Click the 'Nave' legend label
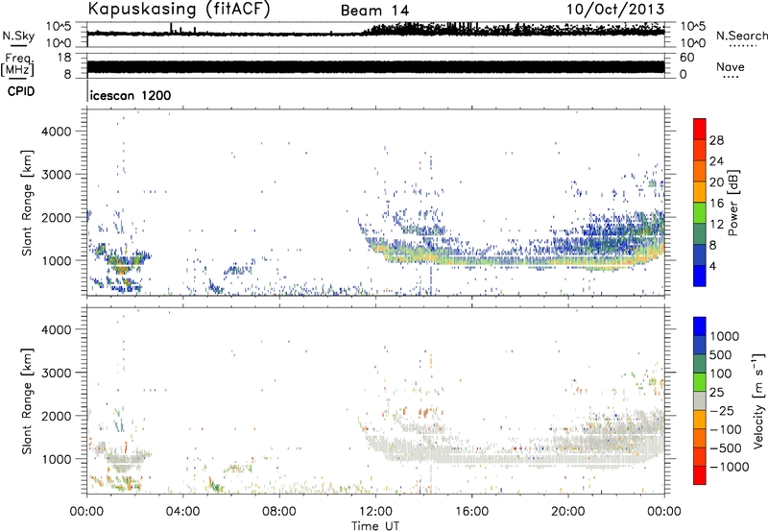Viewport: 768px width, 532px height. coord(731,66)
